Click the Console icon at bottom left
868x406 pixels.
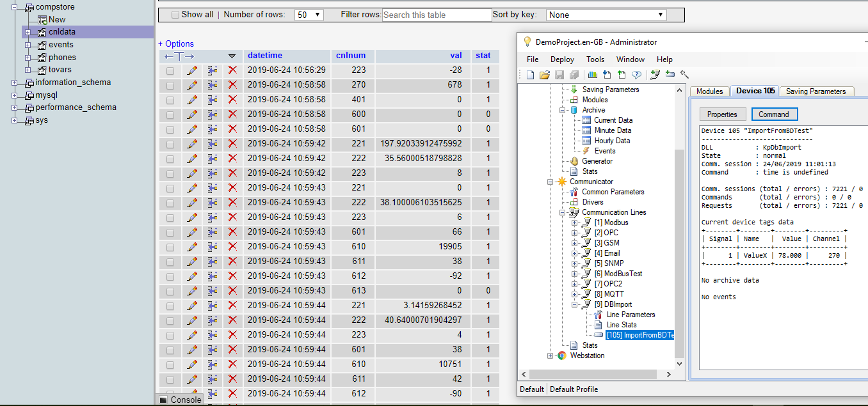[163, 400]
